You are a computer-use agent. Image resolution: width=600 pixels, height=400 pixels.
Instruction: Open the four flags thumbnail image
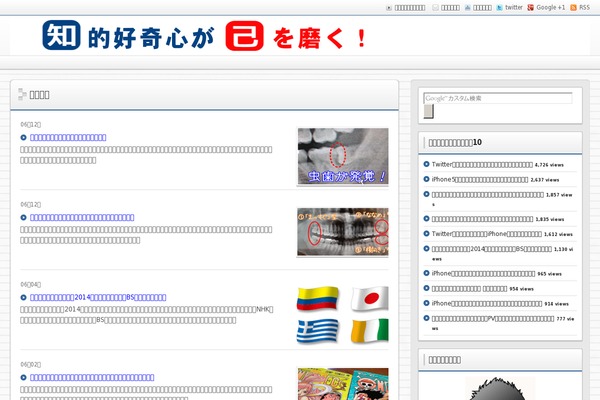pos(343,315)
